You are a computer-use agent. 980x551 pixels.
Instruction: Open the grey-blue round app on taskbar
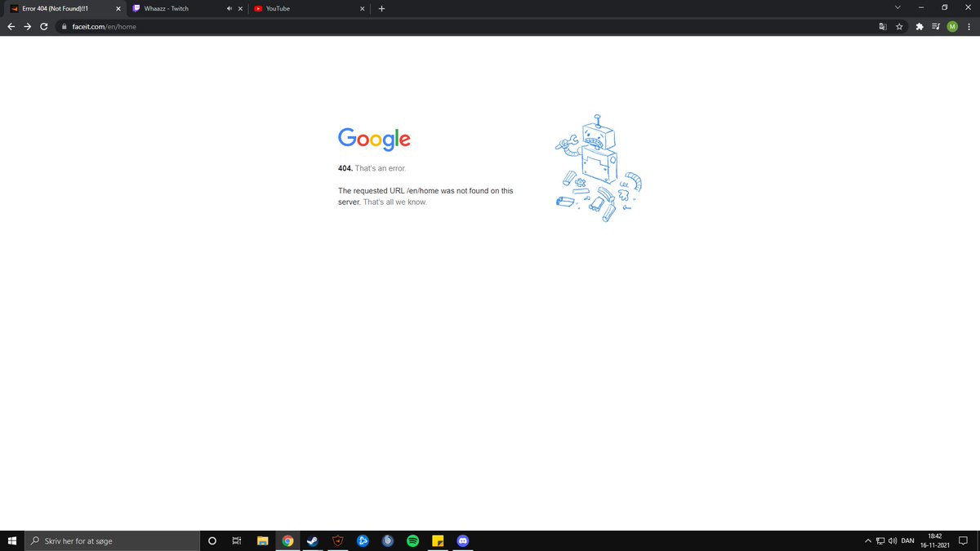point(388,540)
